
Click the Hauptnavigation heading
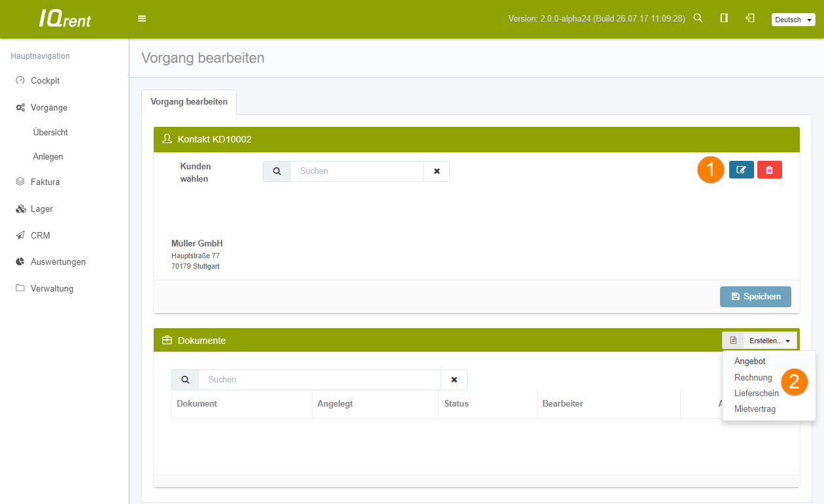(x=41, y=56)
